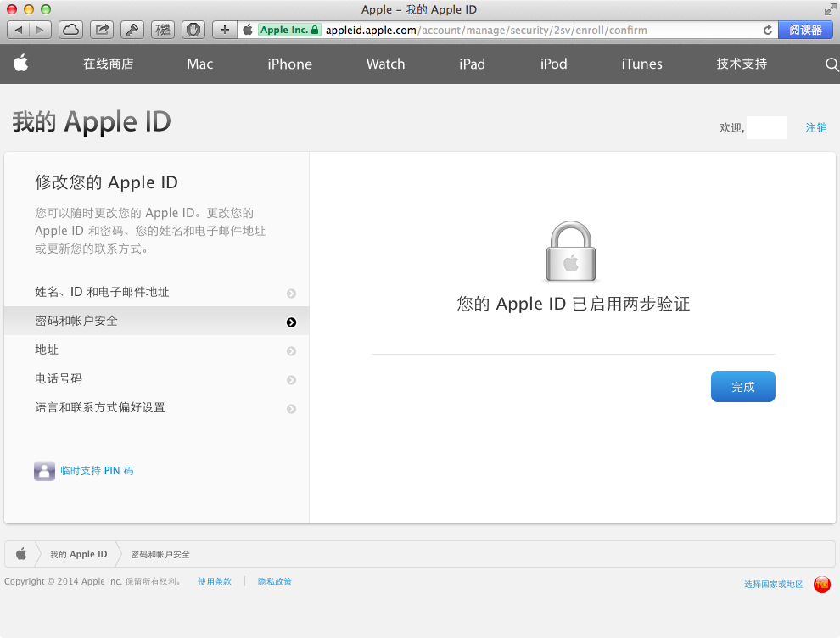This screenshot has height=638, width=840.
Task: Open the 使用条款 footer link
Action: [215, 582]
